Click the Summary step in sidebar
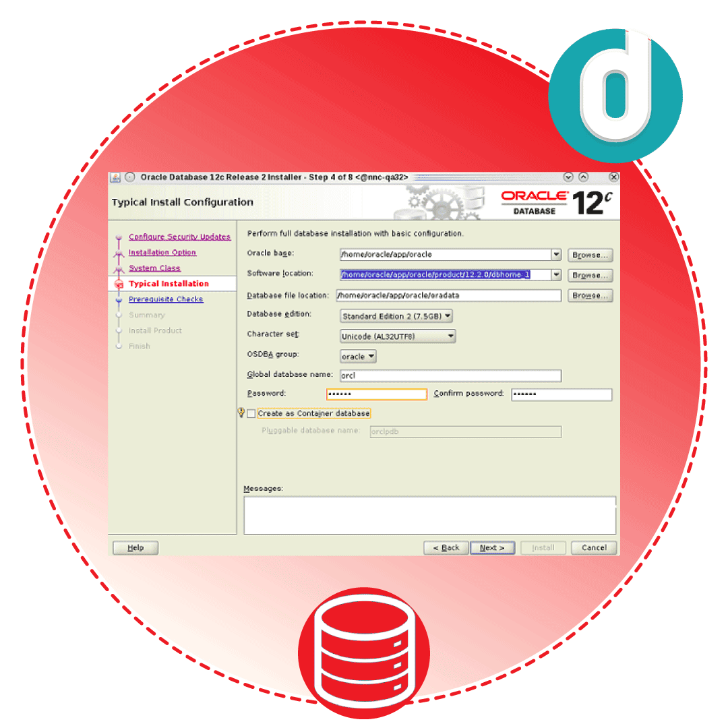This screenshot has width=728, height=728. [x=147, y=315]
